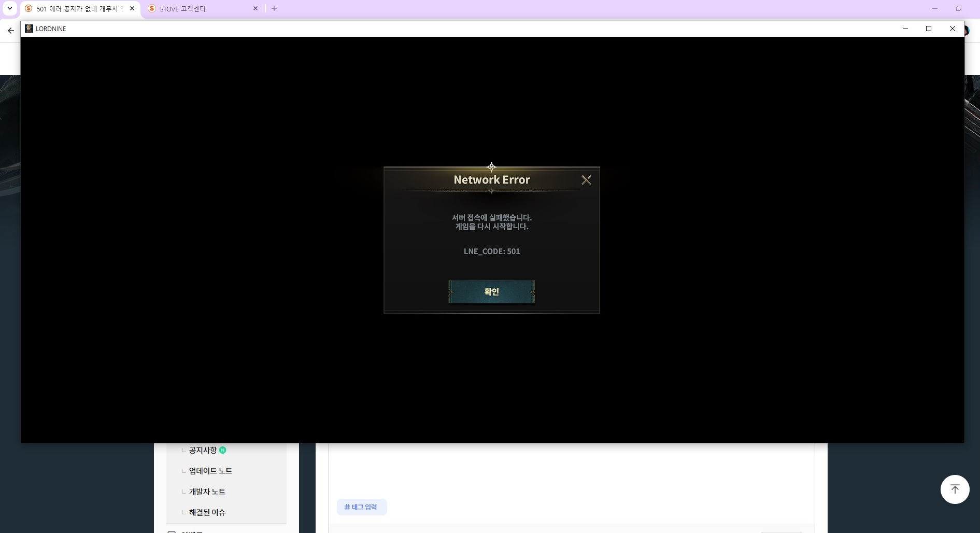980x533 pixels.
Task: Open Chrome's tab search chevron
Action: point(9,8)
